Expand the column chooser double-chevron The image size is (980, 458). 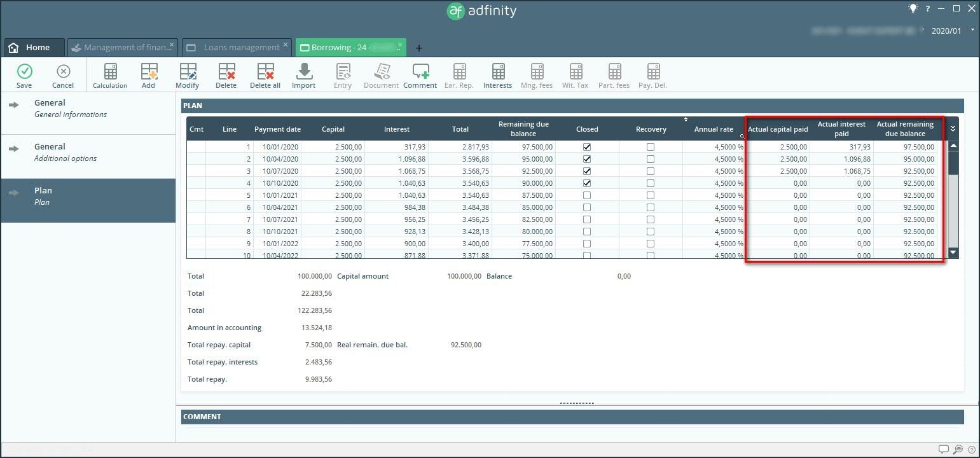pos(953,128)
